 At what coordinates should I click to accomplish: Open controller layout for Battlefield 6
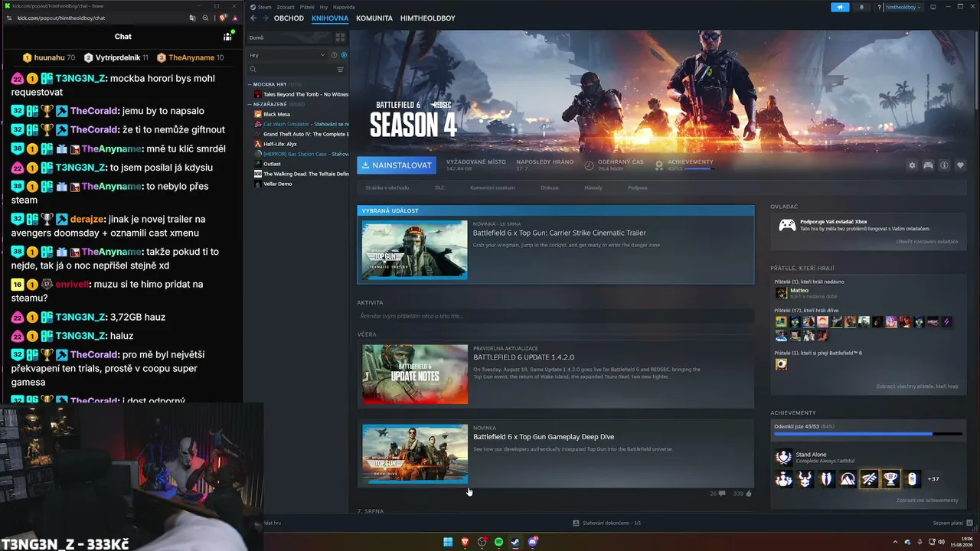point(928,165)
